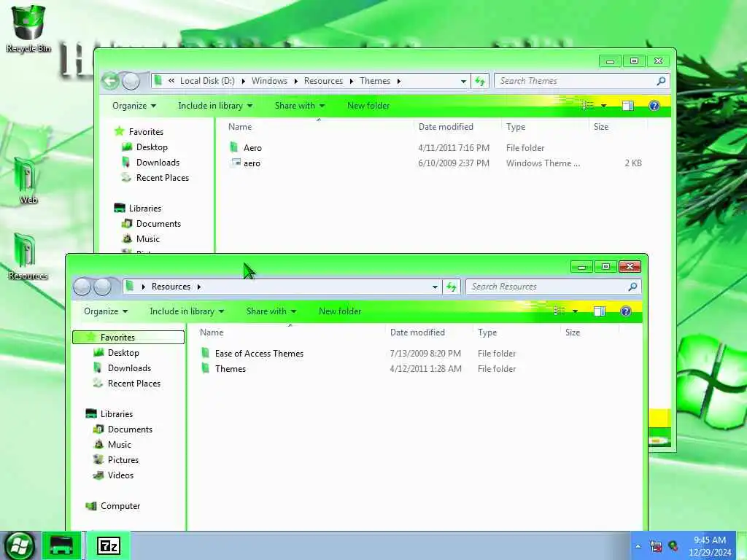Open view options arrow in Resources window
747x560 pixels.
(x=575, y=311)
